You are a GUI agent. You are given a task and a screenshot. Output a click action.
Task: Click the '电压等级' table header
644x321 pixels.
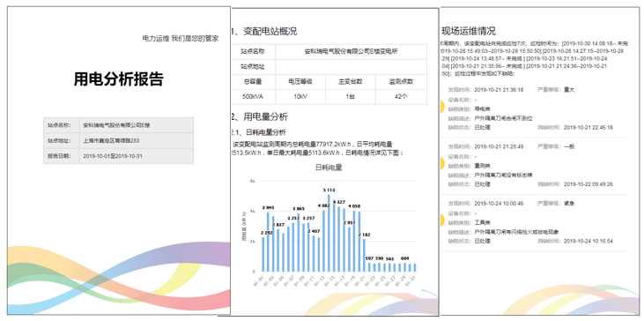coord(300,82)
